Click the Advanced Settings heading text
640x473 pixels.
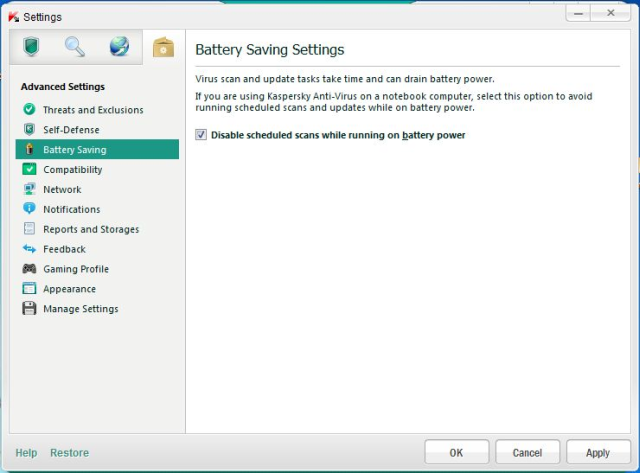tap(63, 87)
